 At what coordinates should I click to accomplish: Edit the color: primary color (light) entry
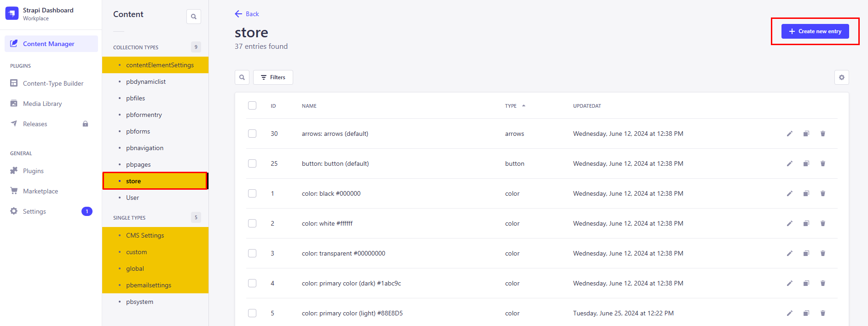click(x=790, y=313)
